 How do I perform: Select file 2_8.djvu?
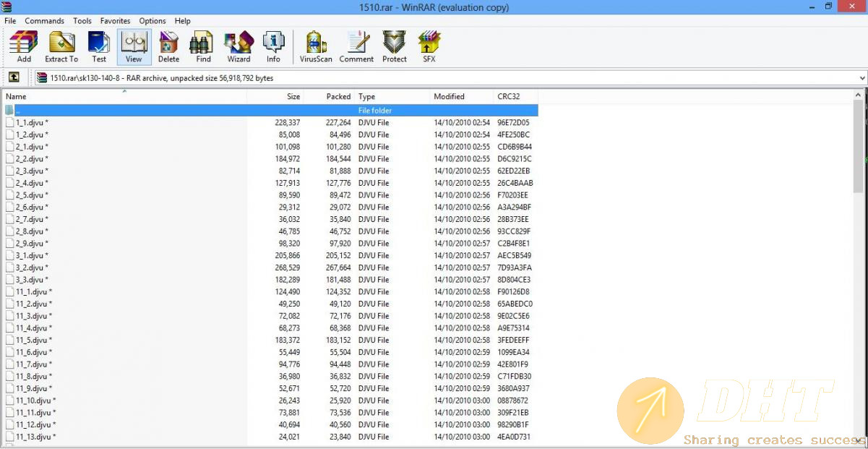tap(32, 231)
